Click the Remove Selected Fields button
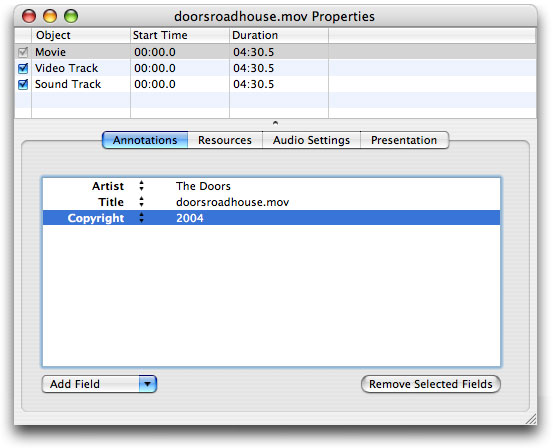The height and width of the screenshot is (448, 553). pyautogui.click(x=431, y=384)
